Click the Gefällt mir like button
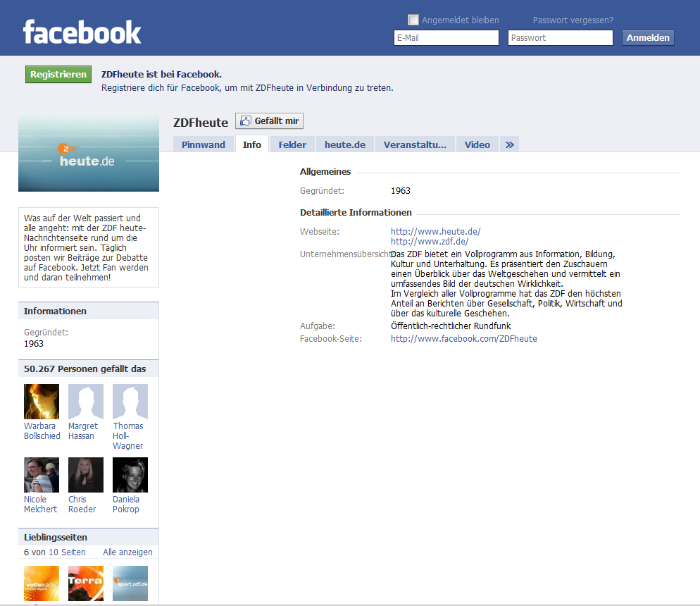700x606 pixels. [x=269, y=120]
